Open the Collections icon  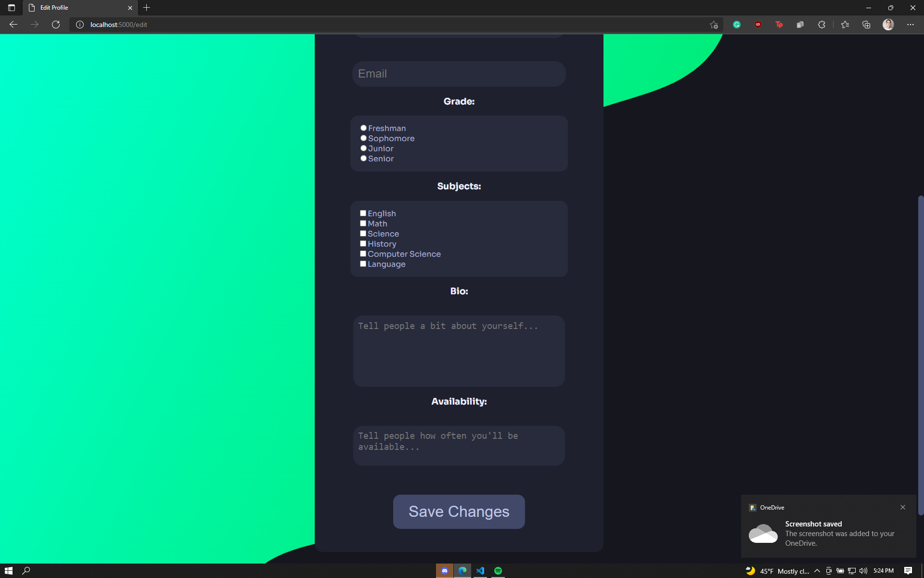[866, 25]
